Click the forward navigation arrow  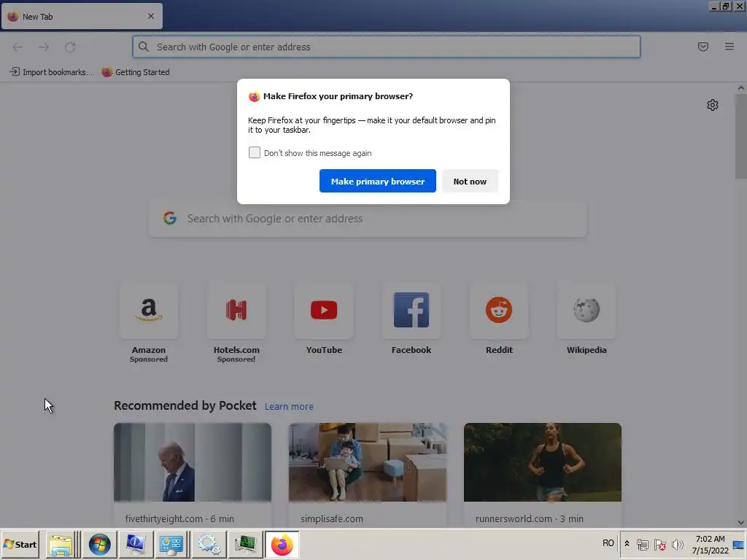(x=44, y=47)
